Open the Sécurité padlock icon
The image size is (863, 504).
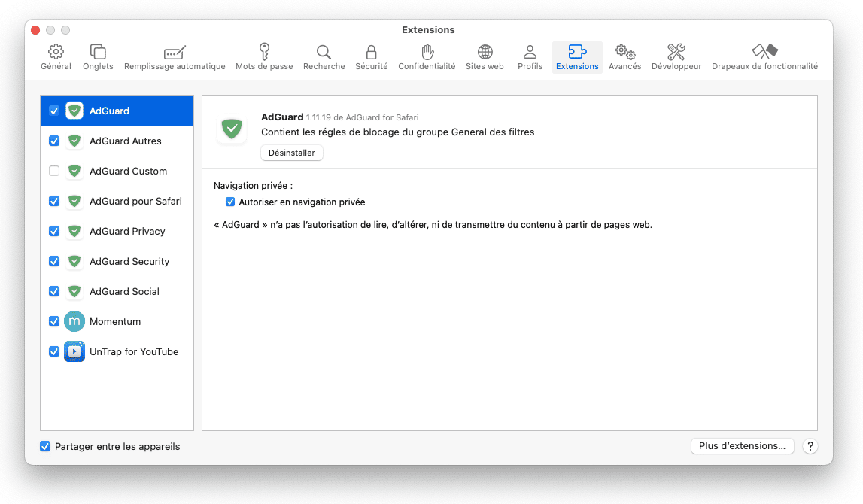pyautogui.click(x=372, y=52)
